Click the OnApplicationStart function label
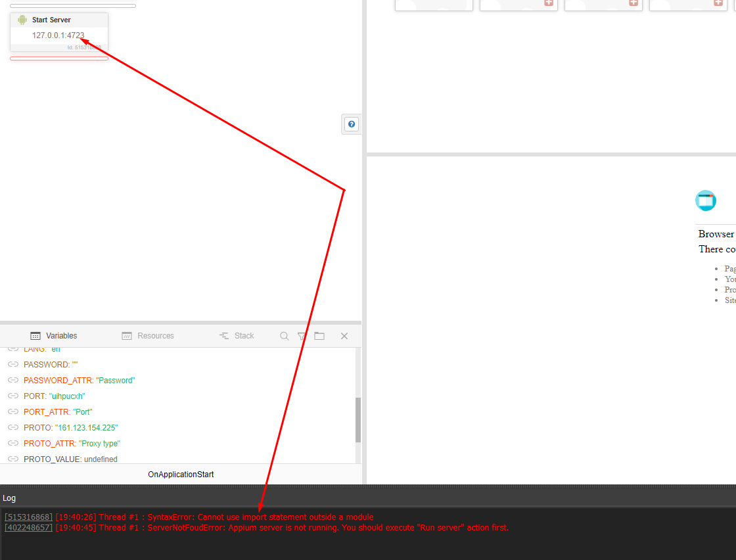Viewport: 736px width, 560px height. tap(181, 475)
